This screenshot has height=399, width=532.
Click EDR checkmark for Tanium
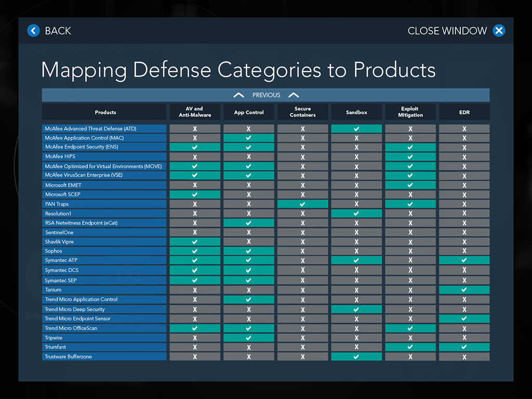coord(464,290)
